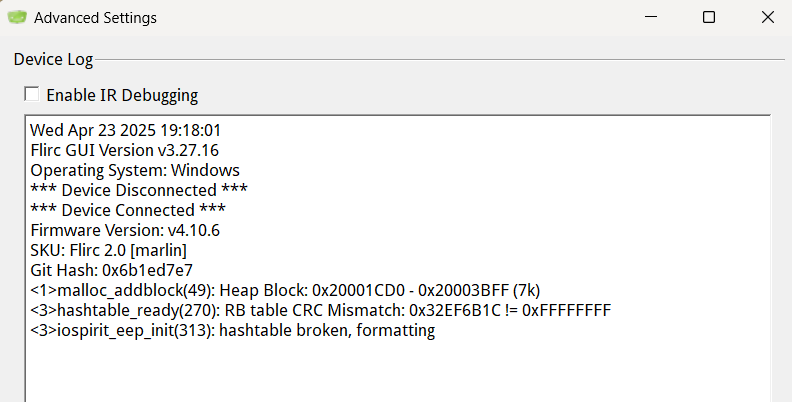
Task: Click the 'Device Log' group heading
Action: [53, 60]
